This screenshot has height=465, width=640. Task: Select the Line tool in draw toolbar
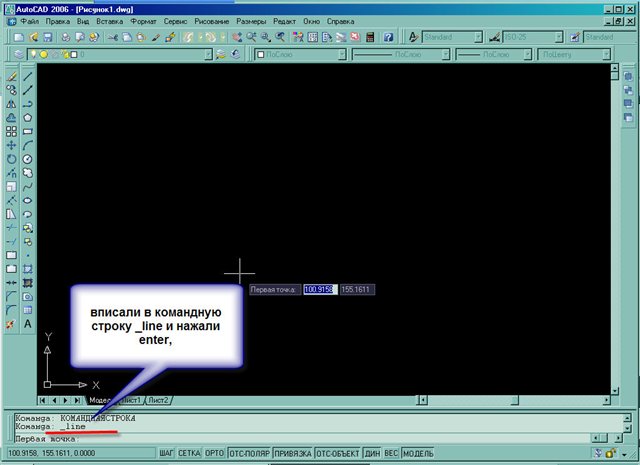pyautogui.click(x=28, y=75)
